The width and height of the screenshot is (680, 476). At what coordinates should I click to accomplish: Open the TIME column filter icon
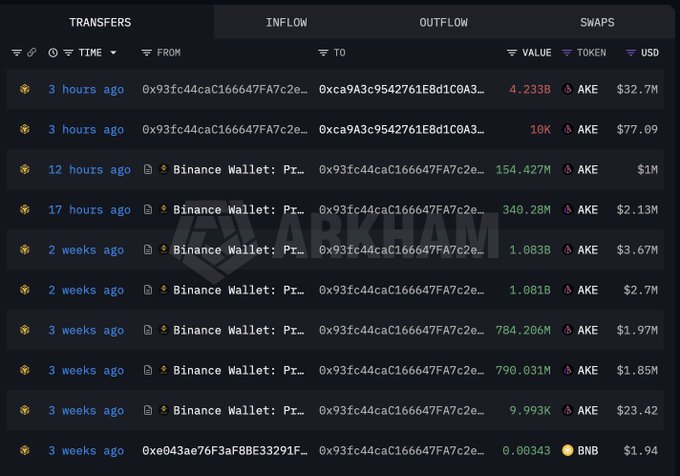click(x=68, y=53)
